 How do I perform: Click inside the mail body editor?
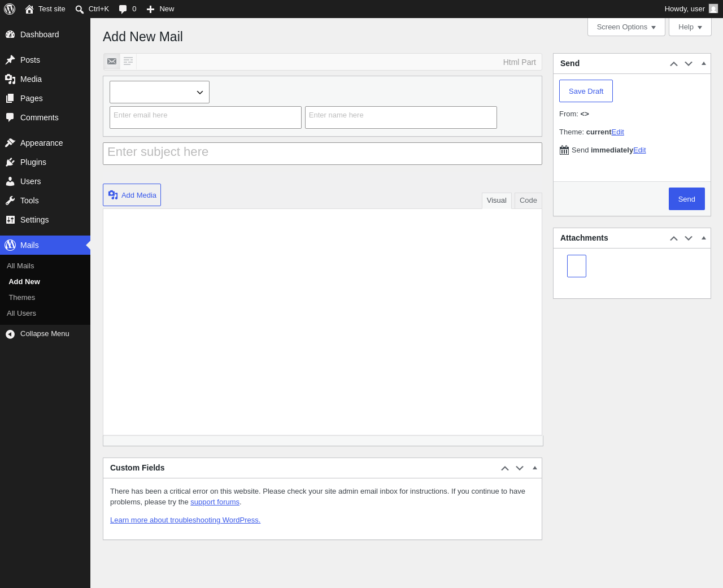click(323, 322)
